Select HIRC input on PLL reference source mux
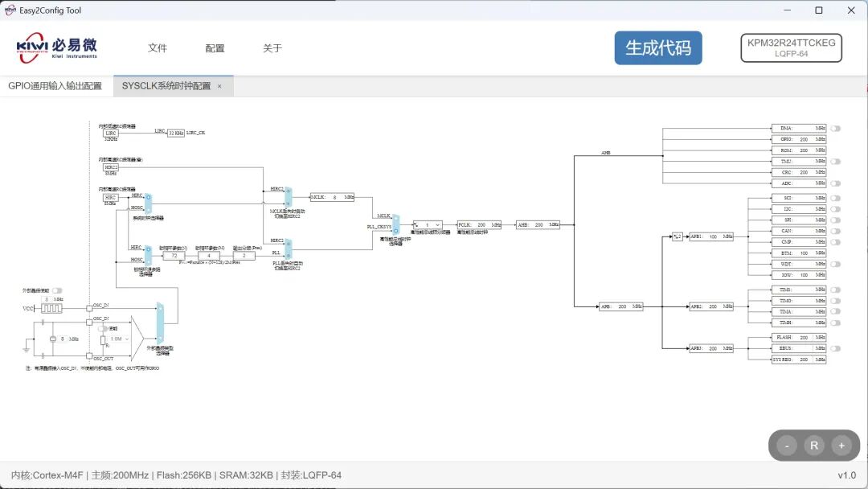 click(x=148, y=250)
